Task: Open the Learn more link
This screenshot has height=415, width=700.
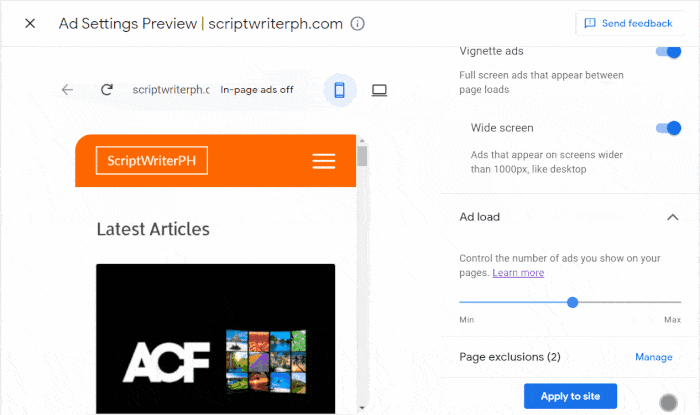Action: tap(518, 273)
